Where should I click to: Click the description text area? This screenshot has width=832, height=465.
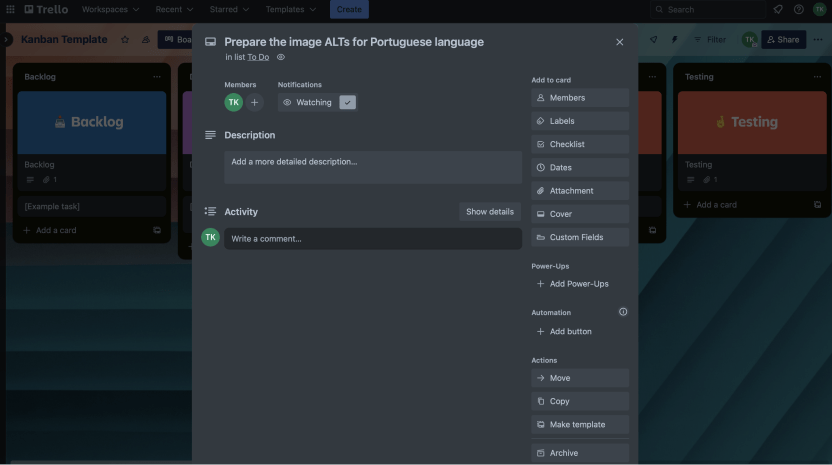tap(373, 167)
